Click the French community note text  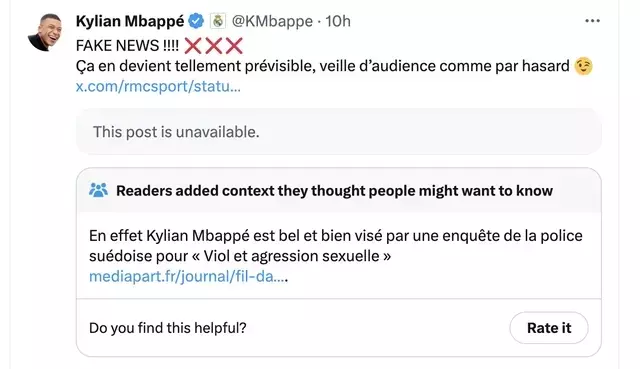336,246
